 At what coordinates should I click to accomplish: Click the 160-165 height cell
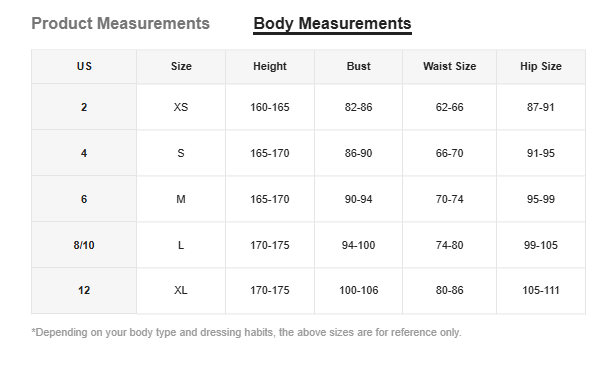pyautogui.click(x=270, y=107)
